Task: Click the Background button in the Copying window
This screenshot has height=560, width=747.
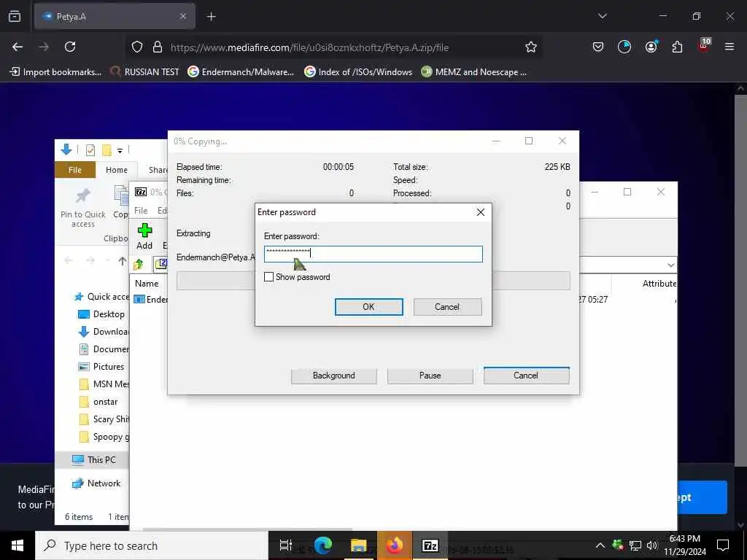Action: click(x=333, y=376)
